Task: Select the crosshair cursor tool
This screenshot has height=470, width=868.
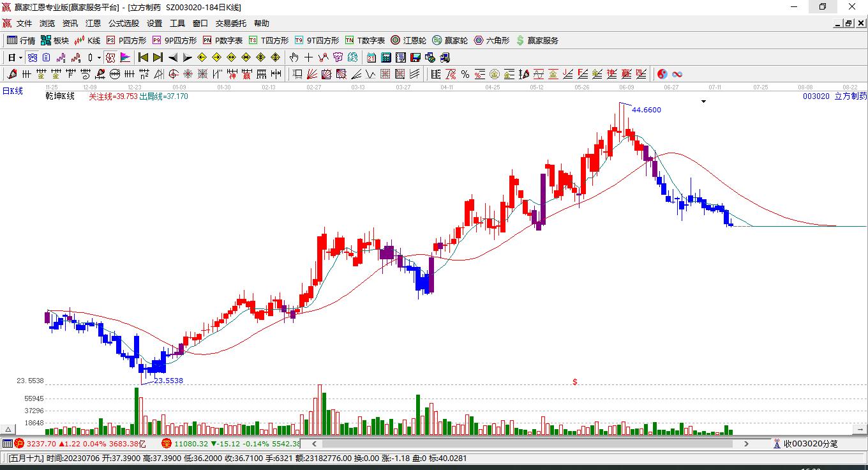Action: coord(309,57)
